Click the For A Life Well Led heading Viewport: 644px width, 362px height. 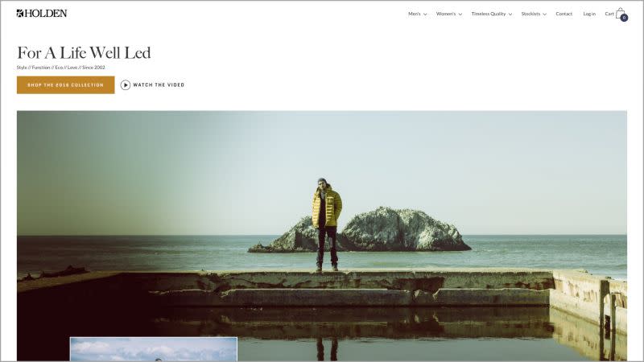[x=84, y=53]
